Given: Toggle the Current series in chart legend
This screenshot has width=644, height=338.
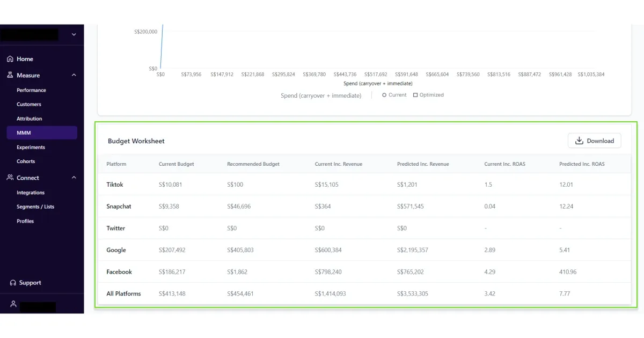Looking at the screenshot, I should pyautogui.click(x=394, y=95).
